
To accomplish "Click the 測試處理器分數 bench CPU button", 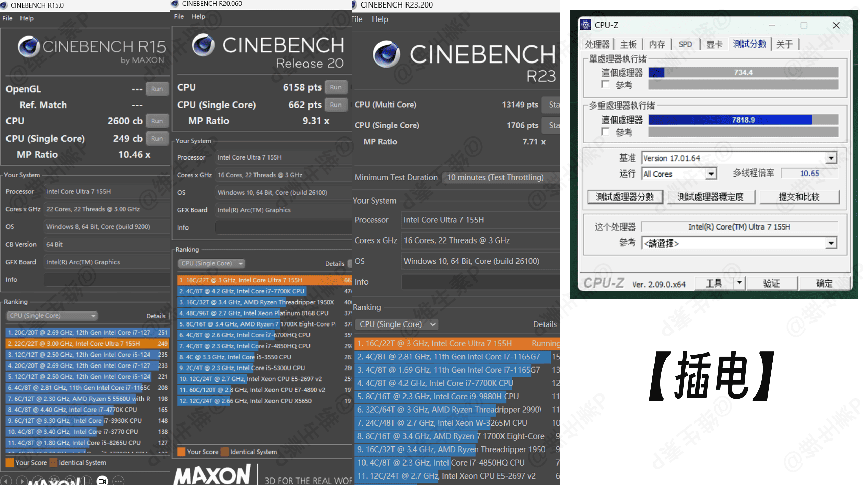I will [x=625, y=197].
